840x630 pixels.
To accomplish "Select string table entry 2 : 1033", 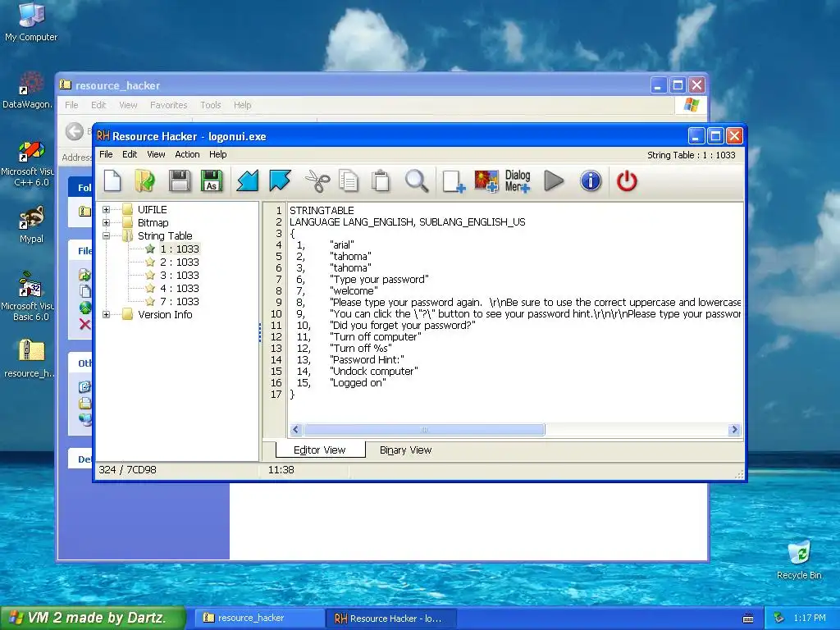I will (180, 262).
